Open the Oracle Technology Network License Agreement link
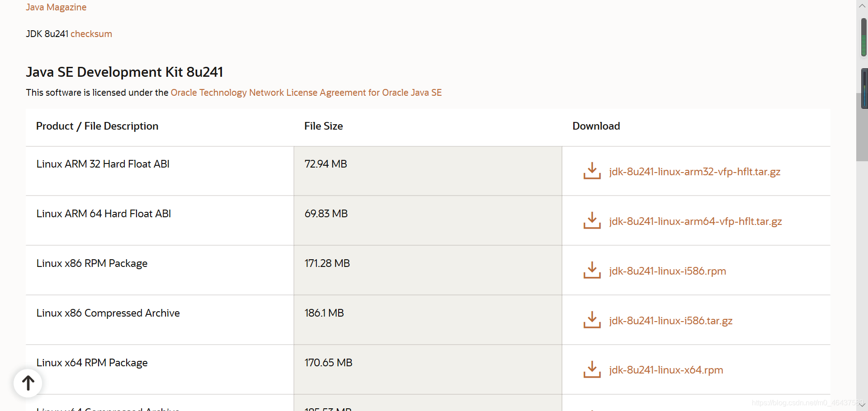Viewport: 868px width, 411px height. pyautogui.click(x=306, y=93)
